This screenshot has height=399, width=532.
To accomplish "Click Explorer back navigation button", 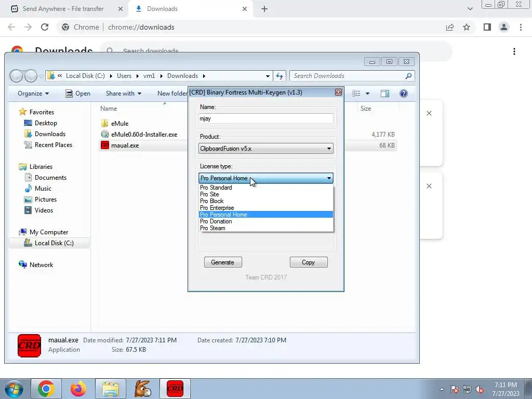I will [x=16, y=76].
